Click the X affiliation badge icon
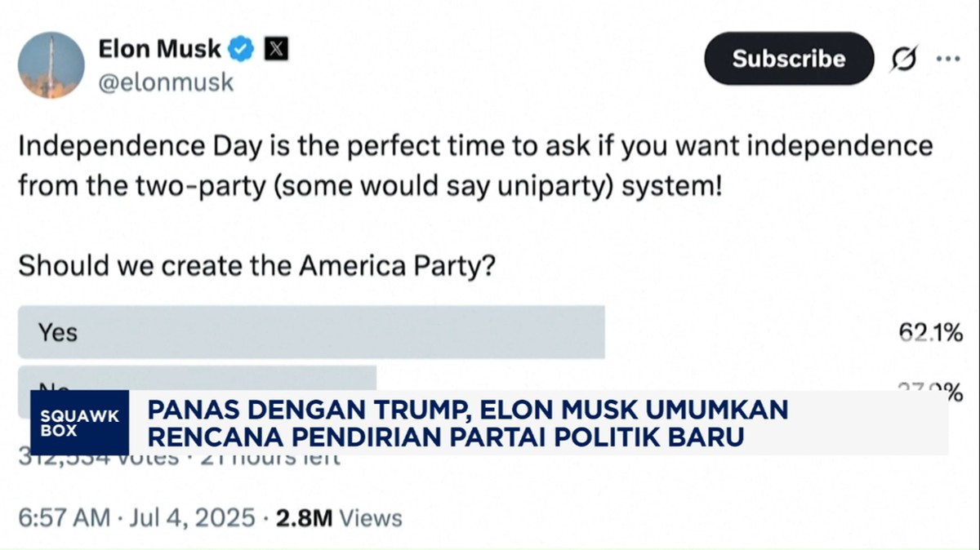The image size is (980, 550). click(277, 50)
